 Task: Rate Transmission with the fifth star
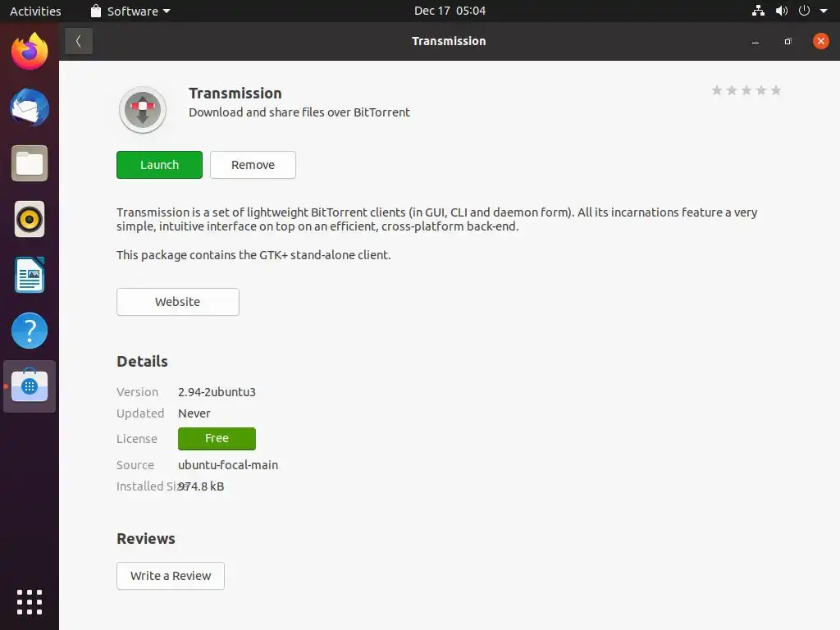point(776,90)
